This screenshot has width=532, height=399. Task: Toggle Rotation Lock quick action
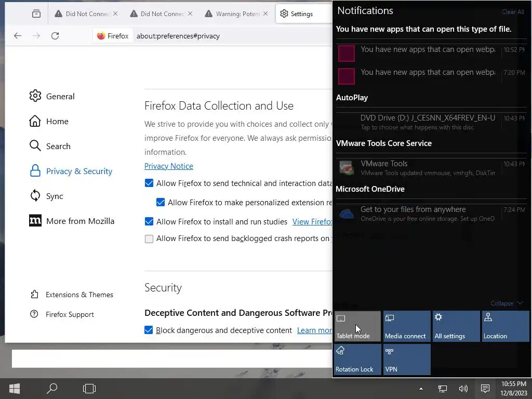(x=357, y=360)
